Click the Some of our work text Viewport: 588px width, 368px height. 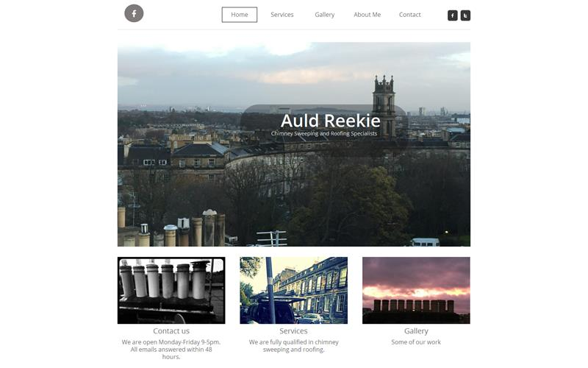click(x=416, y=342)
